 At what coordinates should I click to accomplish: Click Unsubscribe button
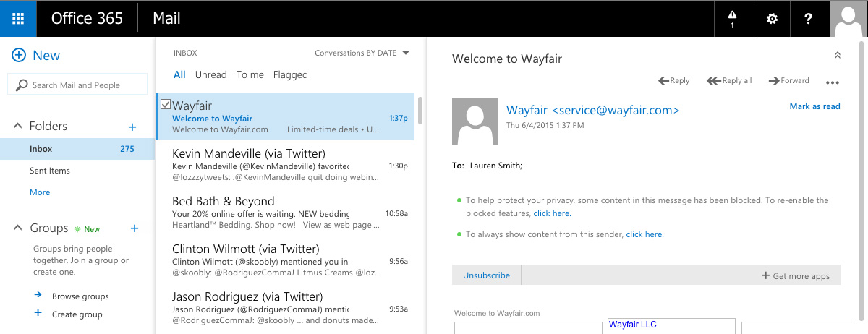coord(486,275)
